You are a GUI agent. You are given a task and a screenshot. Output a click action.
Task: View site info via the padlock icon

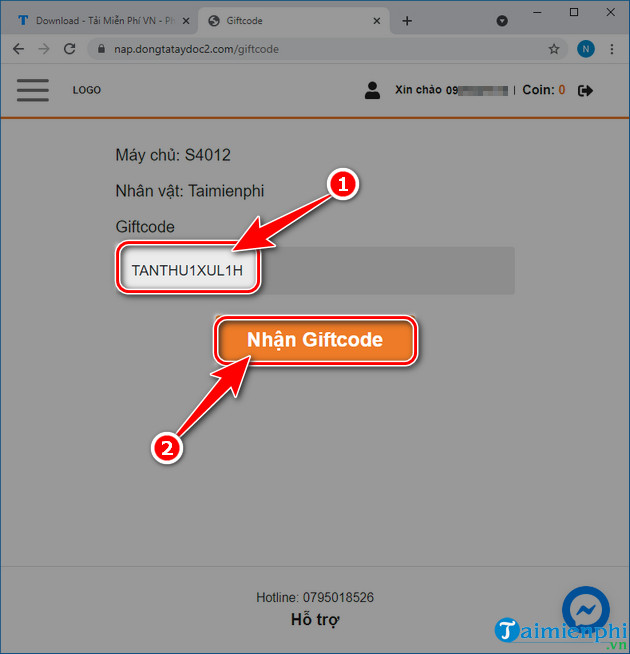[99, 48]
